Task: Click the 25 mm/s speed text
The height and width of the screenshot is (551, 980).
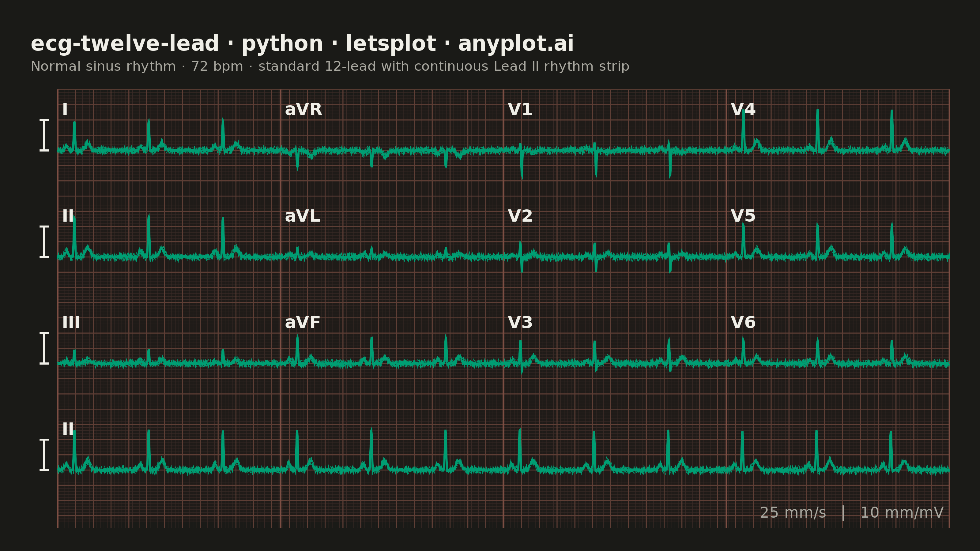Action: [x=793, y=513]
